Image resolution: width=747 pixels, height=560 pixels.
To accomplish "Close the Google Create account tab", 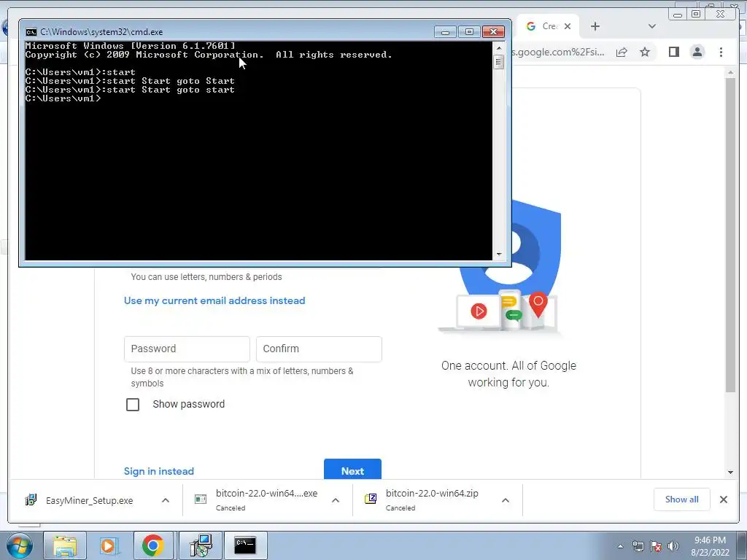I will pos(568,26).
